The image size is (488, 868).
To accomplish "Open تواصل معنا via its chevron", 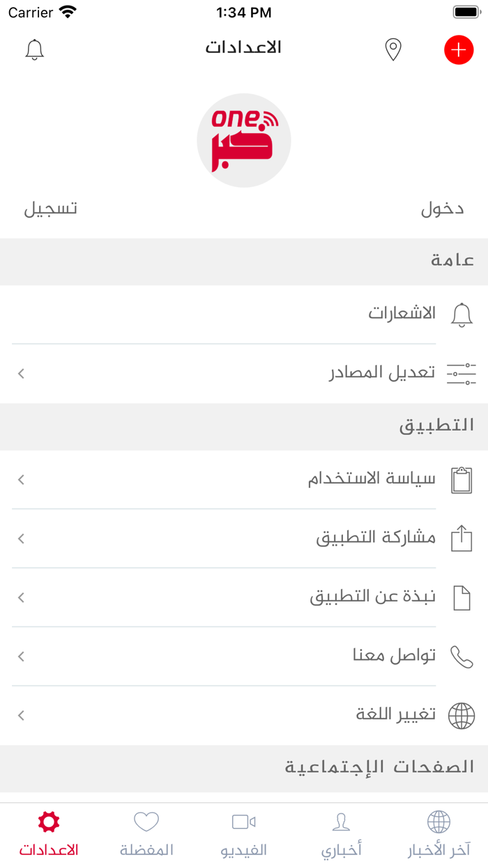I will 20,656.
